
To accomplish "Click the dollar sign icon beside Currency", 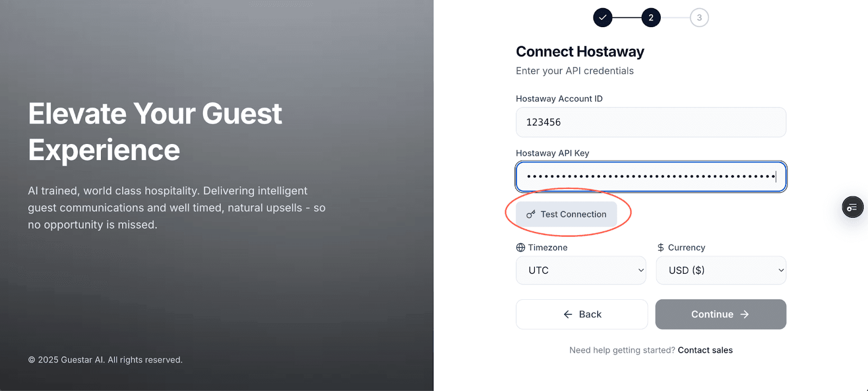I will [x=660, y=247].
